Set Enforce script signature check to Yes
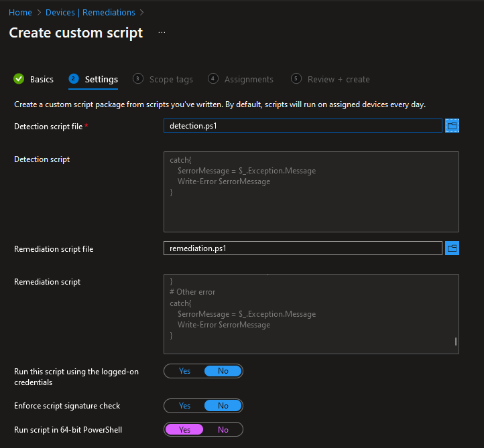This screenshot has height=448, width=484. click(x=184, y=406)
